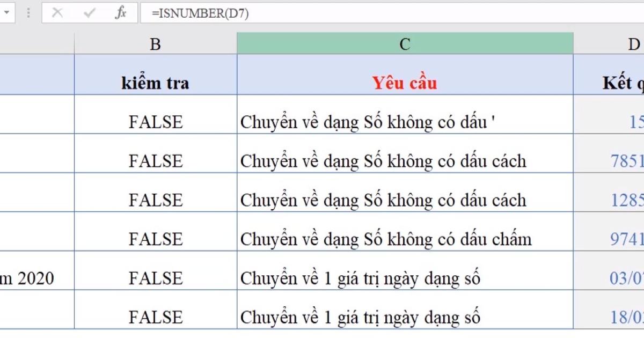This screenshot has height=338, width=644.
Task: Select the column D result cell showing 9741
Action: 609,232
